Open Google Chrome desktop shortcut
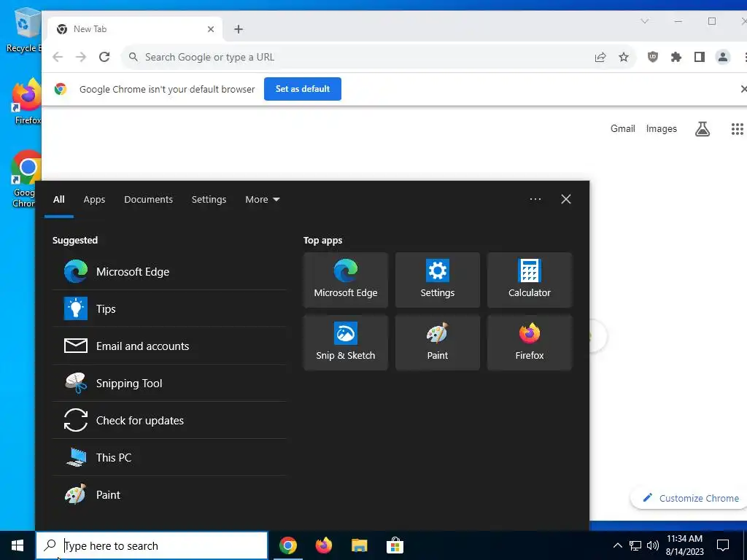 (24, 179)
